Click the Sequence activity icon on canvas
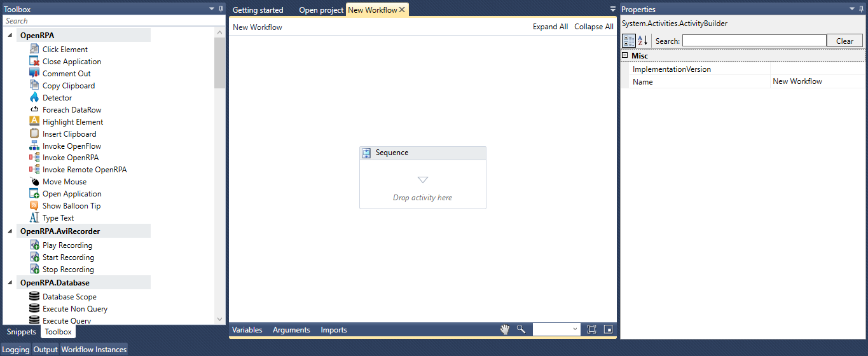The image size is (868, 356). (x=366, y=153)
